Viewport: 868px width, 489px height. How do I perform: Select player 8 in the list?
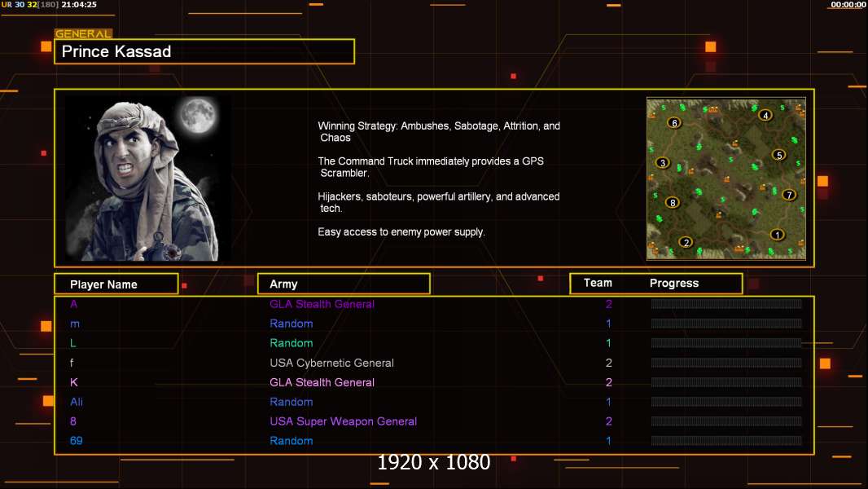click(73, 421)
